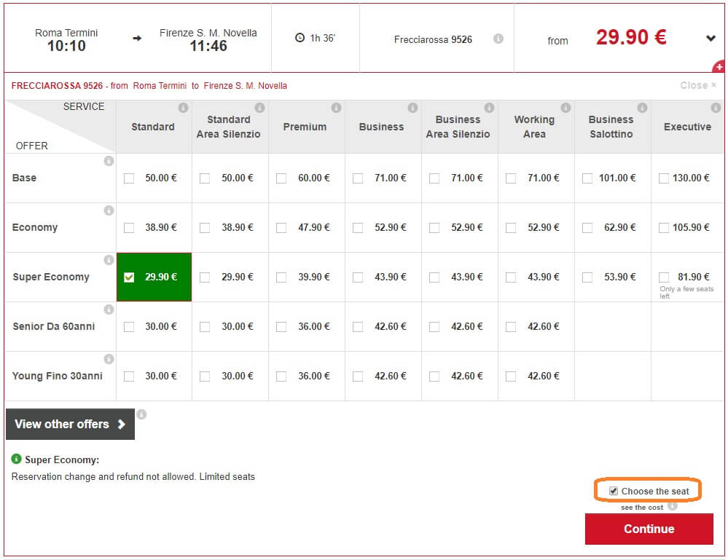
Task: Click the clock icon by 1h 36'
Action: click(x=300, y=38)
